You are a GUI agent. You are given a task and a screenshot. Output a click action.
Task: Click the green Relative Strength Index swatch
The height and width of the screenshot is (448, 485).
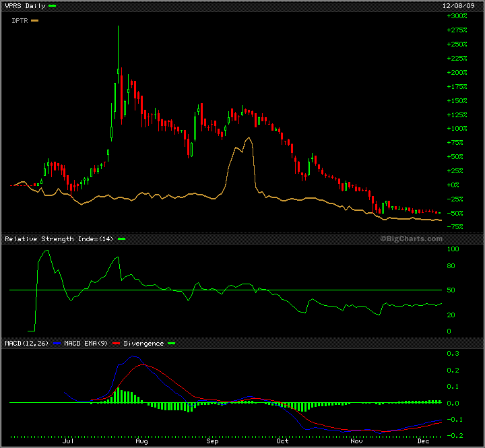pos(122,239)
